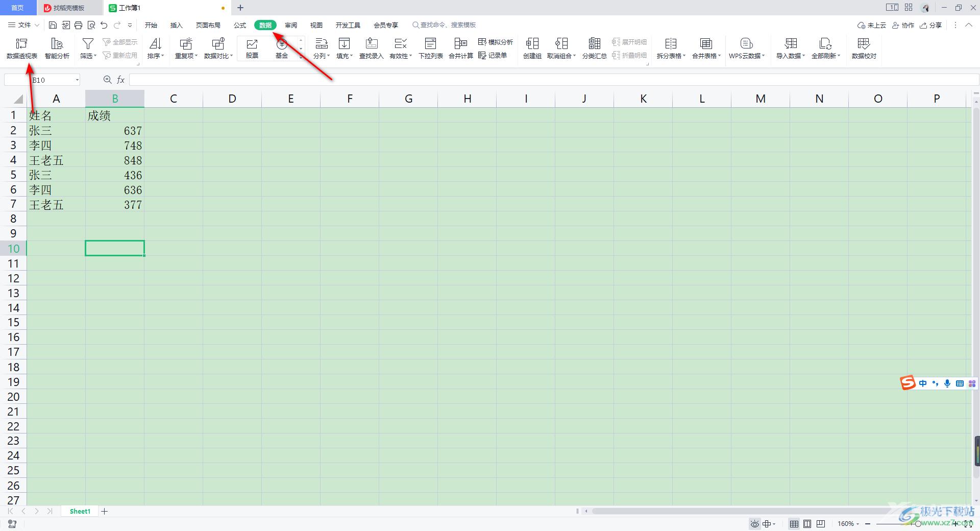
Task: Click the 未上云 cloud status button
Action: pyautogui.click(x=872, y=25)
